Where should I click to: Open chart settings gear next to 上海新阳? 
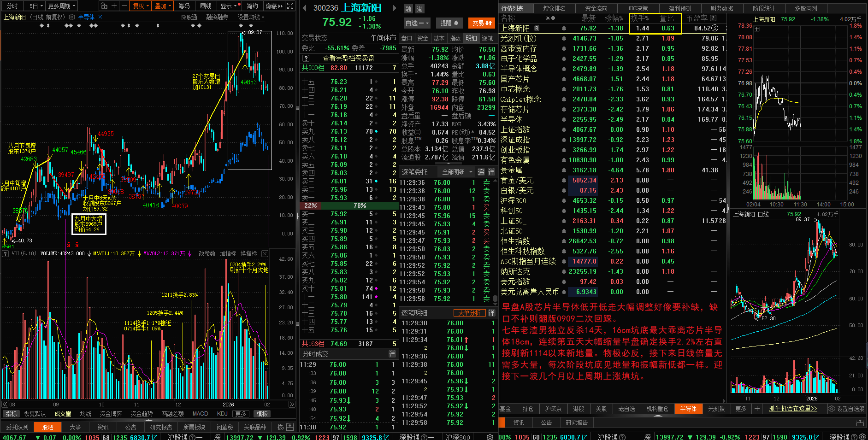(x=72, y=17)
